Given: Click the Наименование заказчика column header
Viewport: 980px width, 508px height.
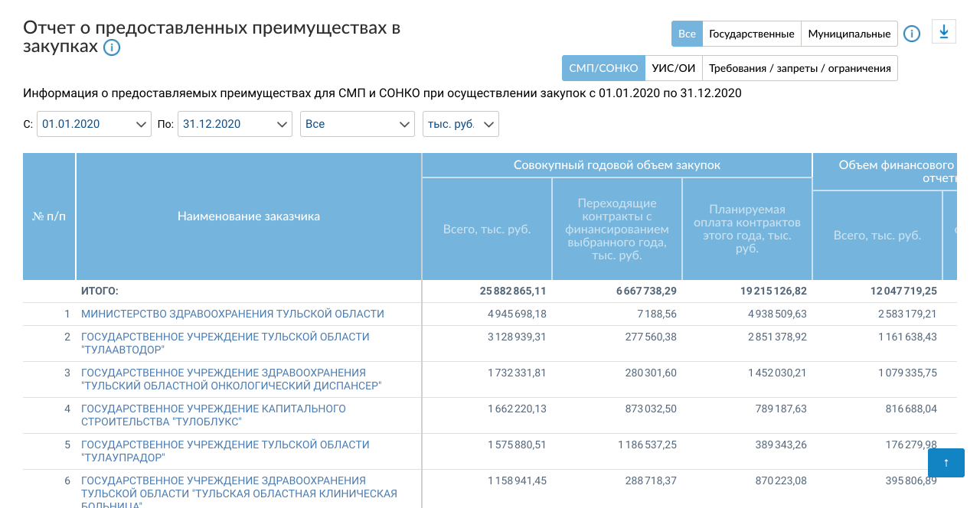Looking at the screenshot, I should 249,217.
